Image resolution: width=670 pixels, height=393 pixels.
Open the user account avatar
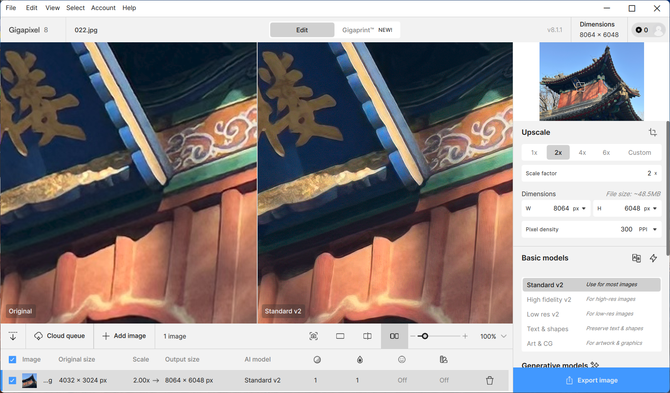click(x=658, y=30)
